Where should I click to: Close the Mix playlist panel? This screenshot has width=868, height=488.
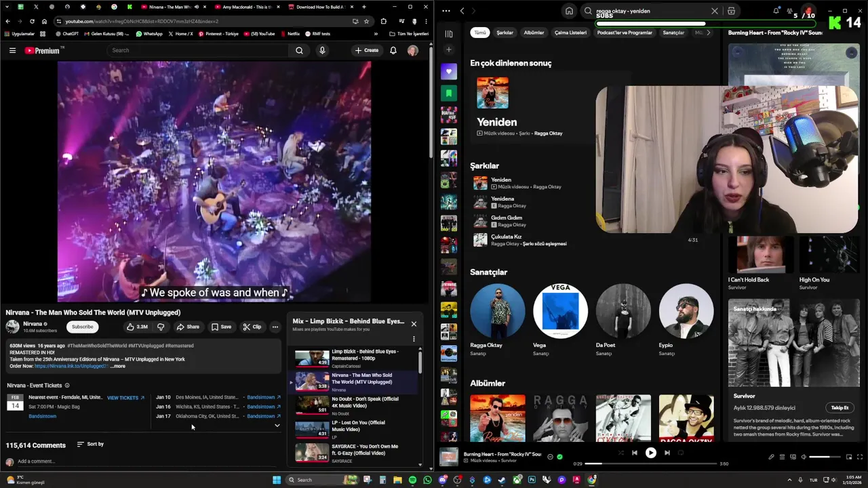tap(414, 324)
